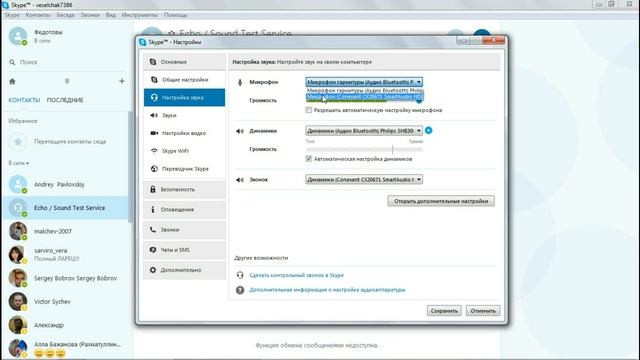The height and width of the screenshot is (360, 640).
Task: Click the lock icon beside Безопасность
Action: coord(153,189)
